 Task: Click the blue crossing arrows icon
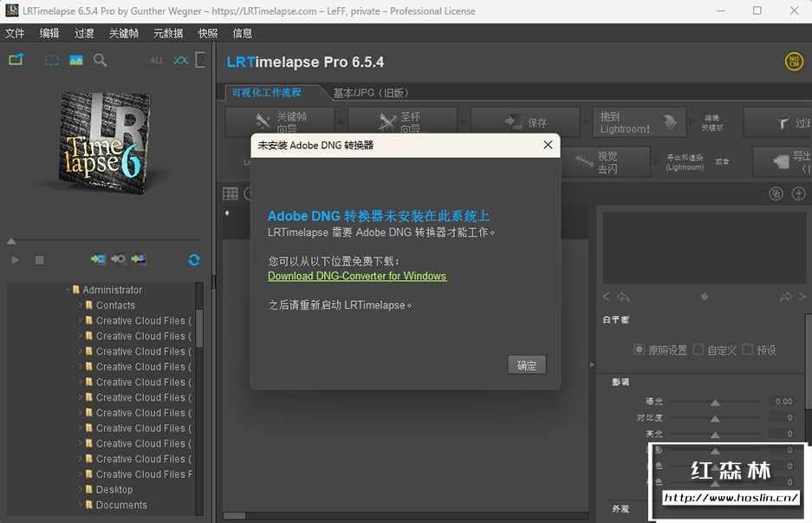click(181, 60)
